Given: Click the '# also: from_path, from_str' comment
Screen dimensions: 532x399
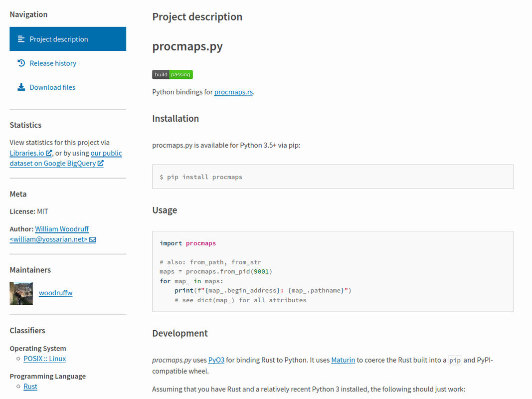Looking at the screenshot, I should point(210,262).
